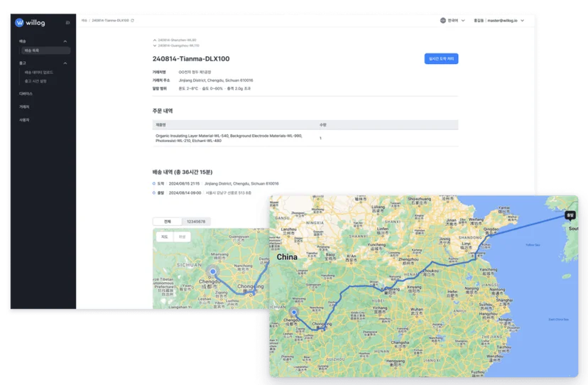Image resolution: width=588 pixels, height=385 pixels.
Task: Click the departure time 2024/08/14 09:00
Action: (x=185, y=193)
